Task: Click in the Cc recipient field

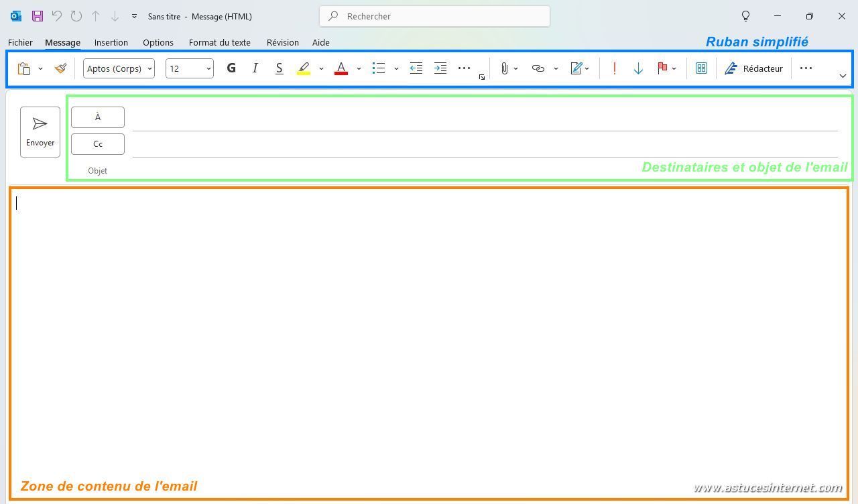Action: 485,145
